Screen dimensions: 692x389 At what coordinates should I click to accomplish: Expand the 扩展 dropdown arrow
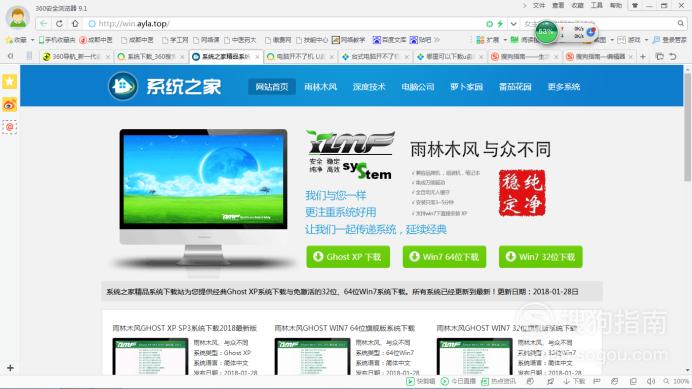505,40
